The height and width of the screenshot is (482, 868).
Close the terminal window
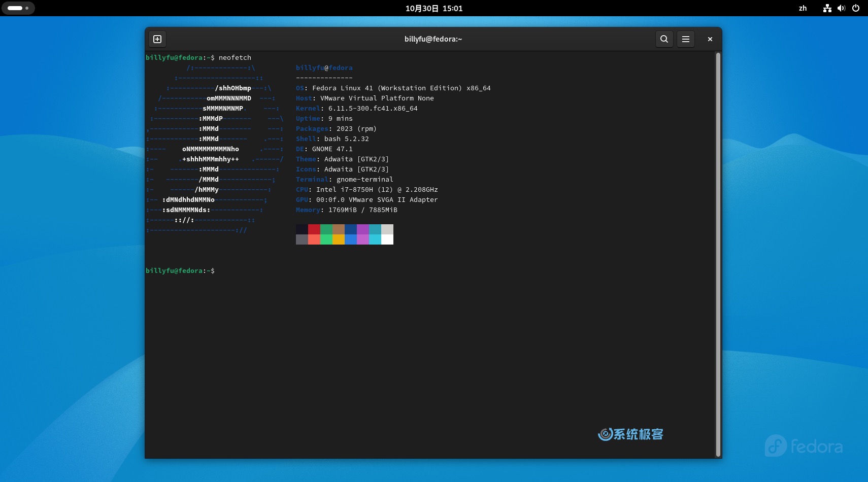coord(710,39)
